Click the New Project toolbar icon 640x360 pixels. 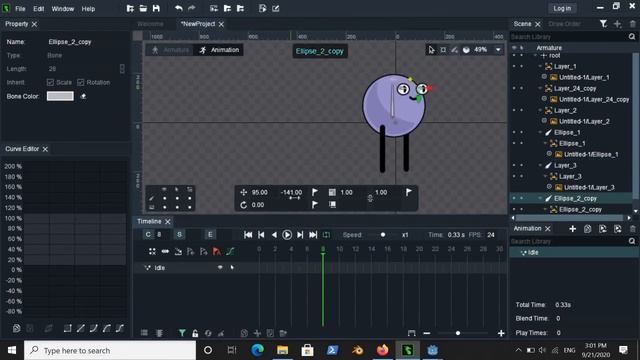pyautogui.click(x=130, y=8)
